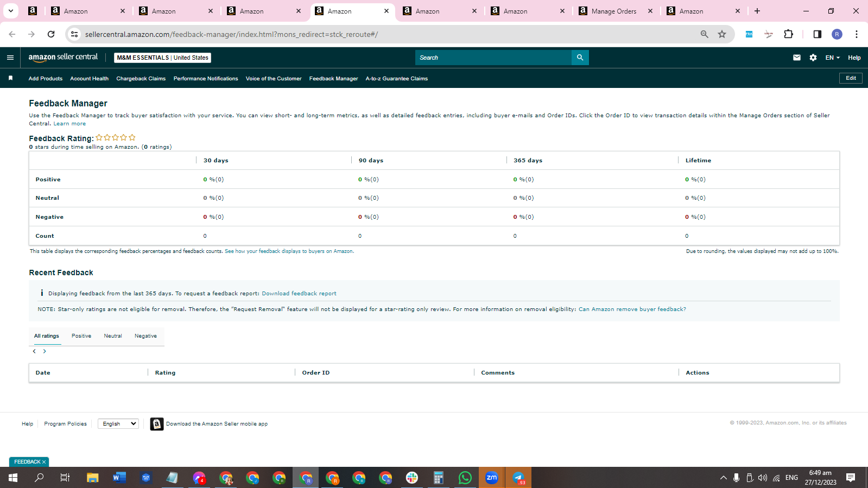Click the Edit button for the navigation bar
Screen dimensions: 868x488
(x=851, y=78)
